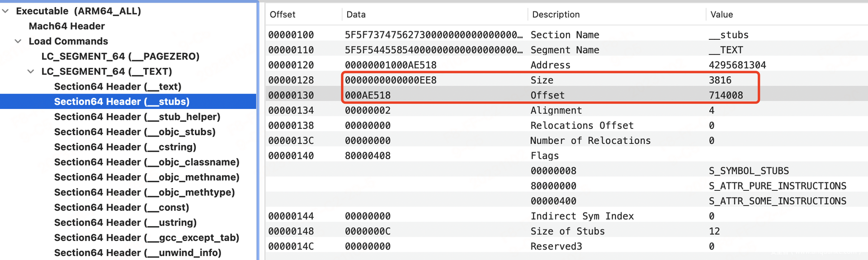This screenshot has width=868, height=260.
Task: Click the Offset column header
Action: point(283,14)
